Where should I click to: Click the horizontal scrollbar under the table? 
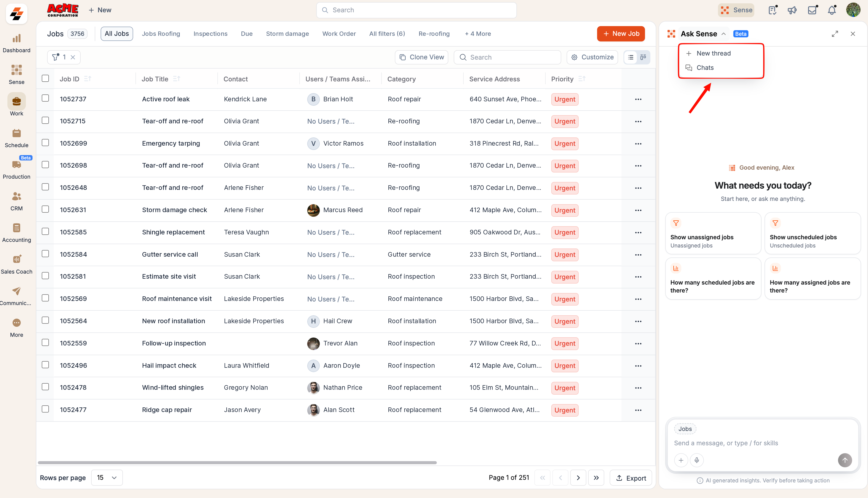click(x=237, y=462)
